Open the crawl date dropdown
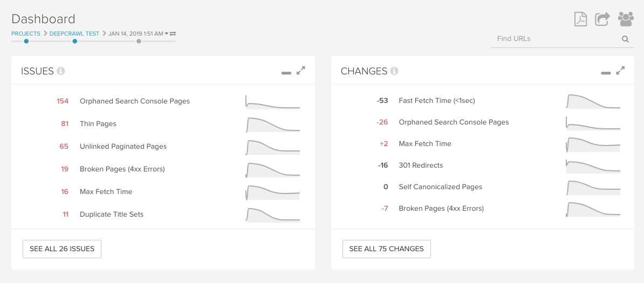The height and width of the screenshot is (283, 644). [167, 34]
